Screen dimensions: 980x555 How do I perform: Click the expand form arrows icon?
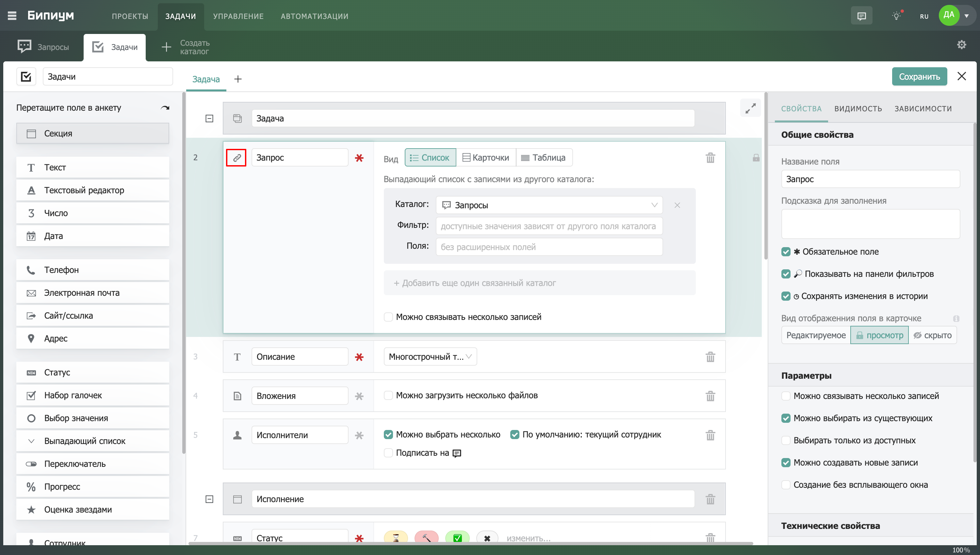[750, 109]
